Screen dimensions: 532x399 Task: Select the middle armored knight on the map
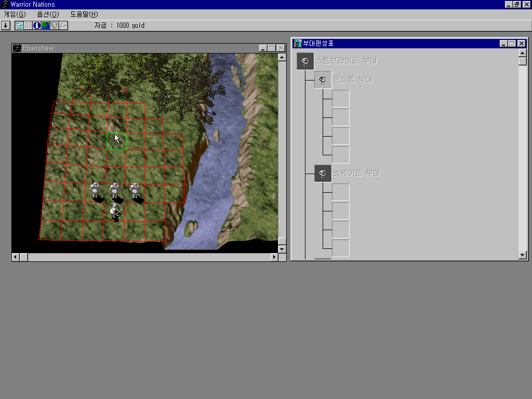point(115,191)
